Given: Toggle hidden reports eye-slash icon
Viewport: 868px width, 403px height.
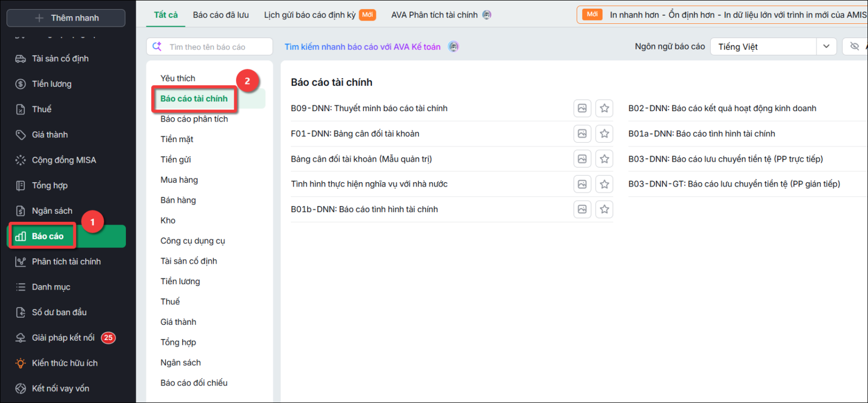Looking at the screenshot, I should 854,46.
